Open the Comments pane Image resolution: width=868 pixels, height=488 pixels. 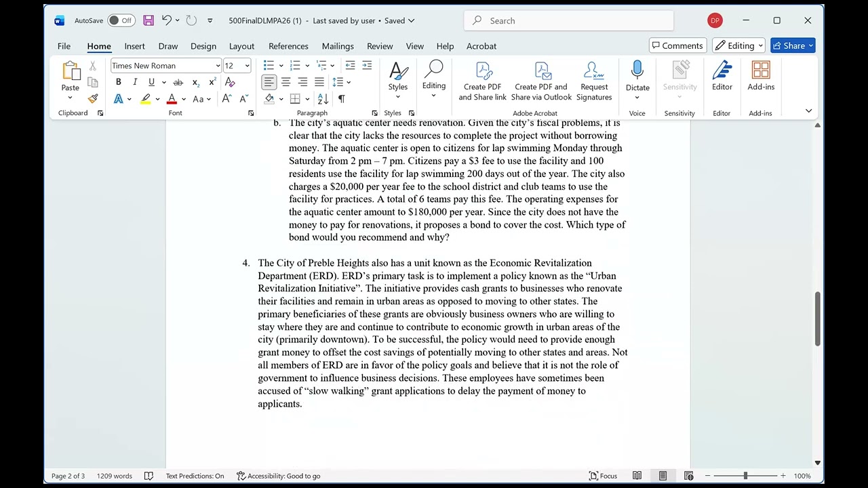coord(677,45)
